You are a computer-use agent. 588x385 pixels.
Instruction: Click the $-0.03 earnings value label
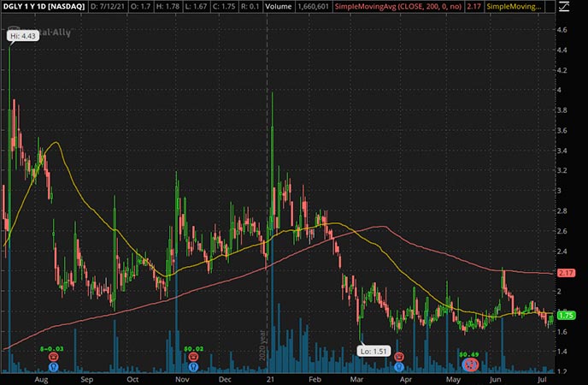pos(52,349)
